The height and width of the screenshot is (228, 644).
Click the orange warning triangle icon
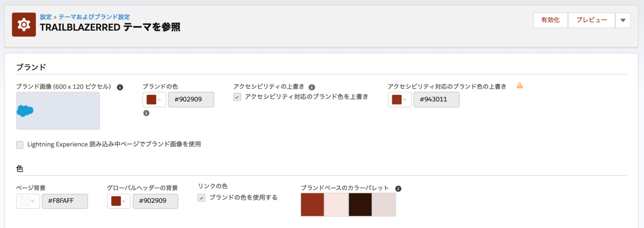[519, 85]
